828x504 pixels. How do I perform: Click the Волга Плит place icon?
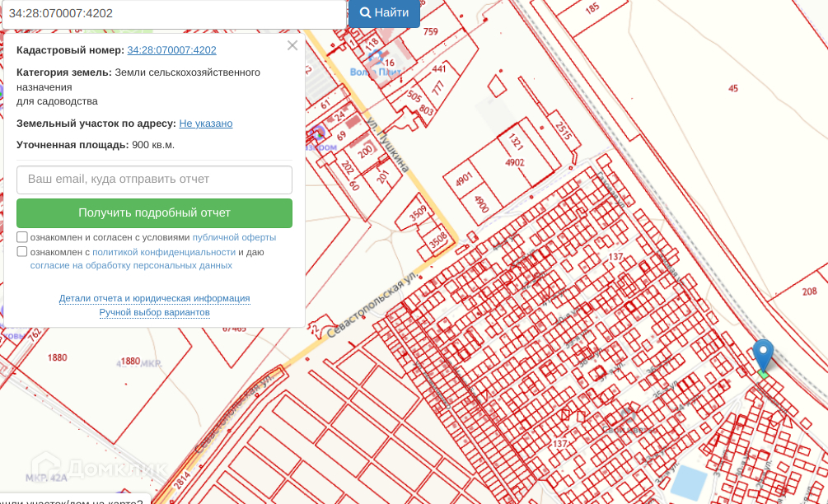click(x=377, y=57)
